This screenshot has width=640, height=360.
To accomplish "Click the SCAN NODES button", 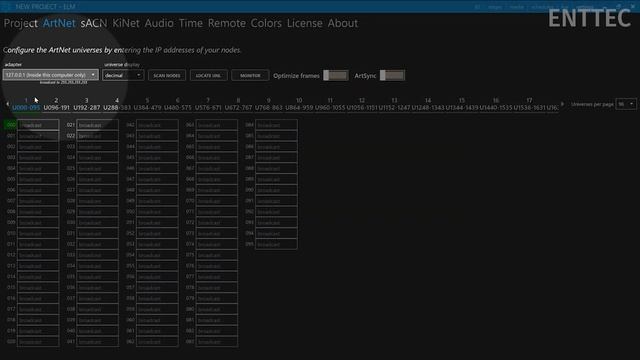I will tap(167, 76).
